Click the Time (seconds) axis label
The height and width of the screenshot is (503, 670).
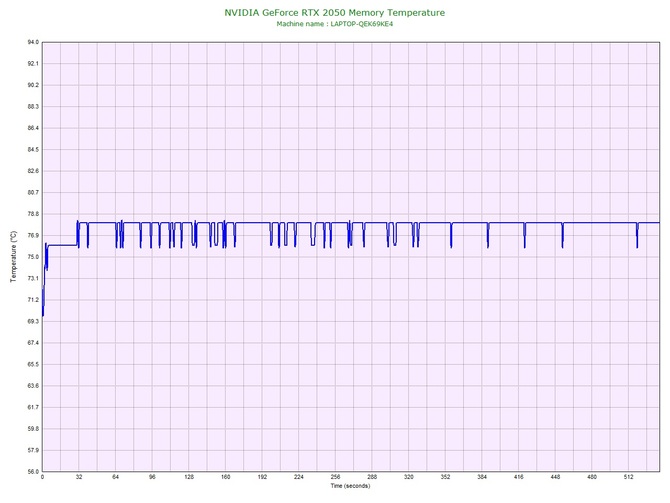350,486
